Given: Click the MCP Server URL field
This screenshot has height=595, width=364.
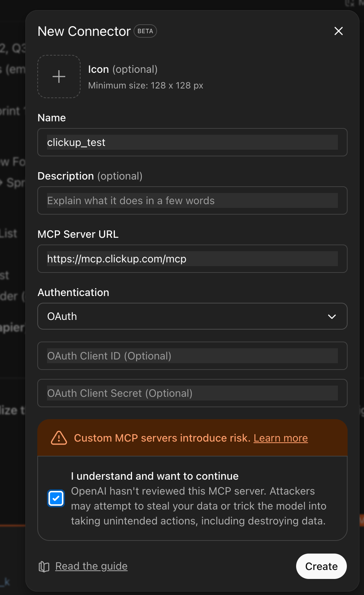Looking at the screenshot, I should coord(192,259).
